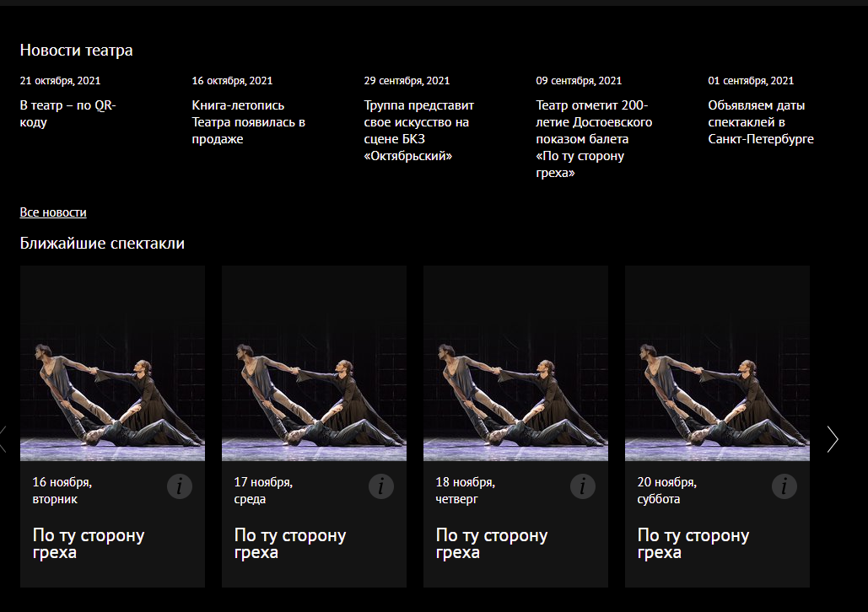This screenshot has width=868, height=612.
Task: Click the date '16 октября, 2021'
Action: 233,81
